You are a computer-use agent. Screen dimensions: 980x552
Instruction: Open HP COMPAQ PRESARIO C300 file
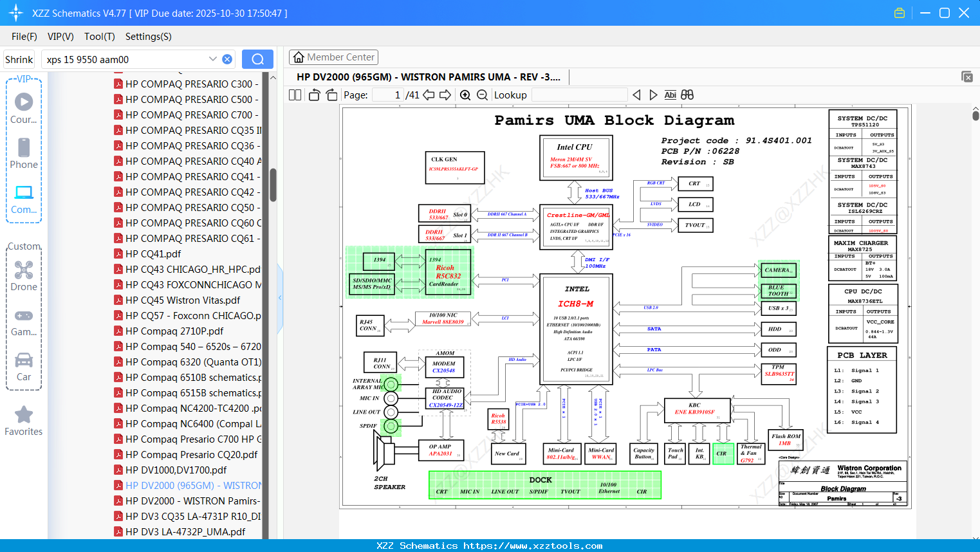[187, 84]
